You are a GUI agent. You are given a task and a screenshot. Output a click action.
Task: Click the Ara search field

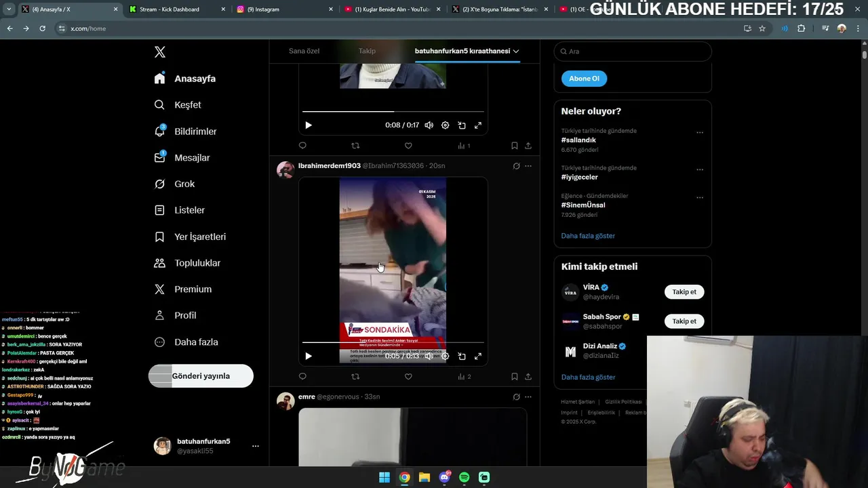[633, 52]
